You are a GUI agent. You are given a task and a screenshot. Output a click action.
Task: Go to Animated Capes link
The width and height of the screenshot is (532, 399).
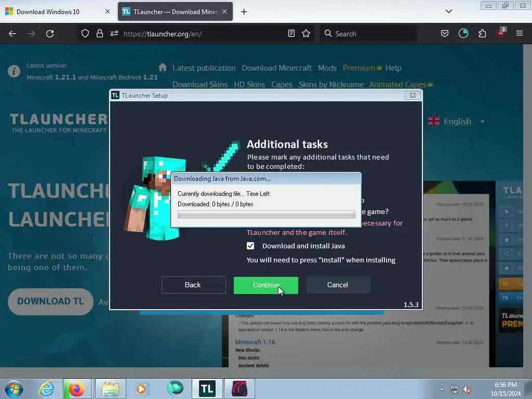tap(401, 85)
